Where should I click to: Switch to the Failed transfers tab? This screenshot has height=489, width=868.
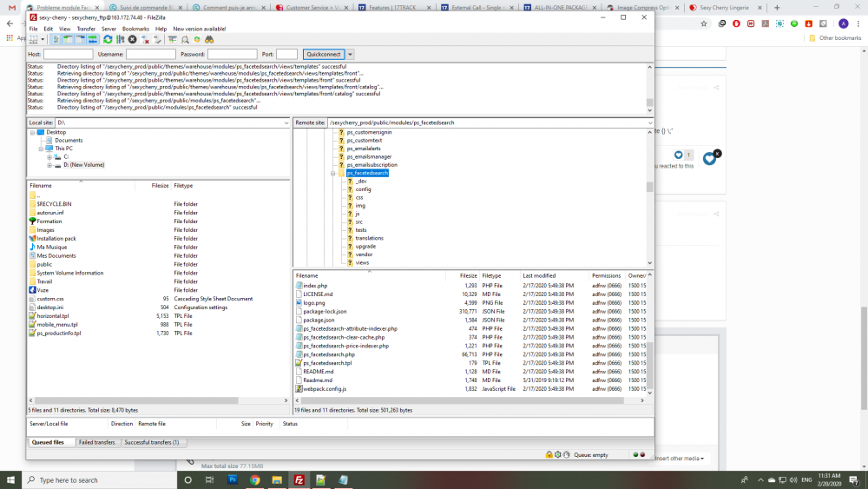point(95,442)
